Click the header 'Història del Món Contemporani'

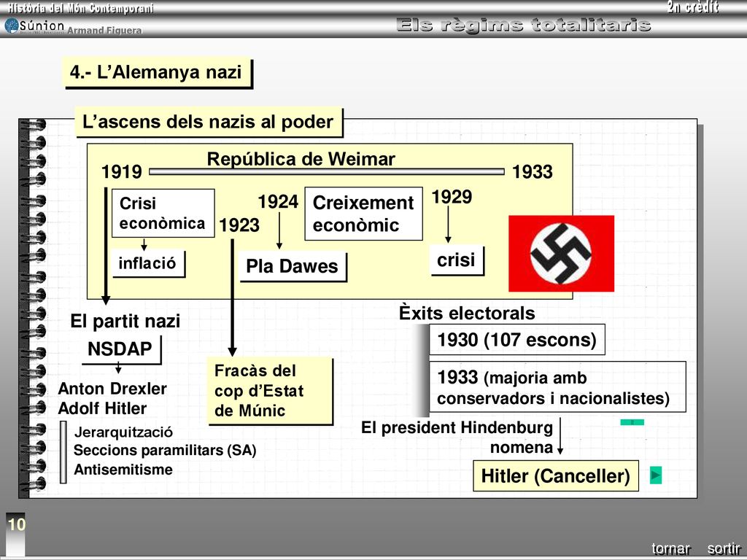[x=80, y=7]
